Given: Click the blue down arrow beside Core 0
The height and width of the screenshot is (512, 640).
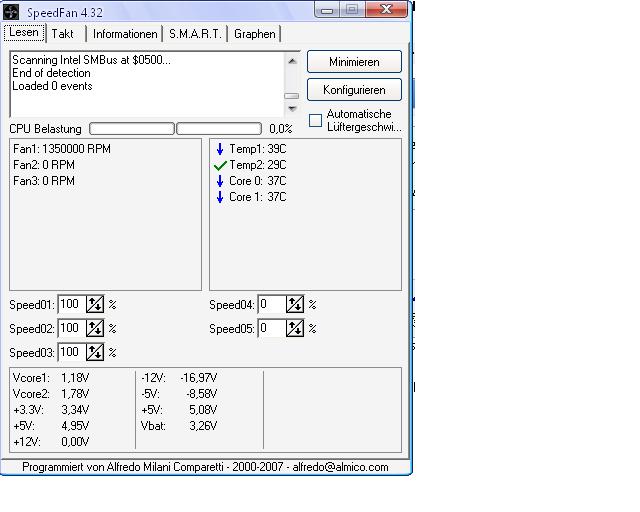Looking at the screenshot, I should click(x=220, y=181).
